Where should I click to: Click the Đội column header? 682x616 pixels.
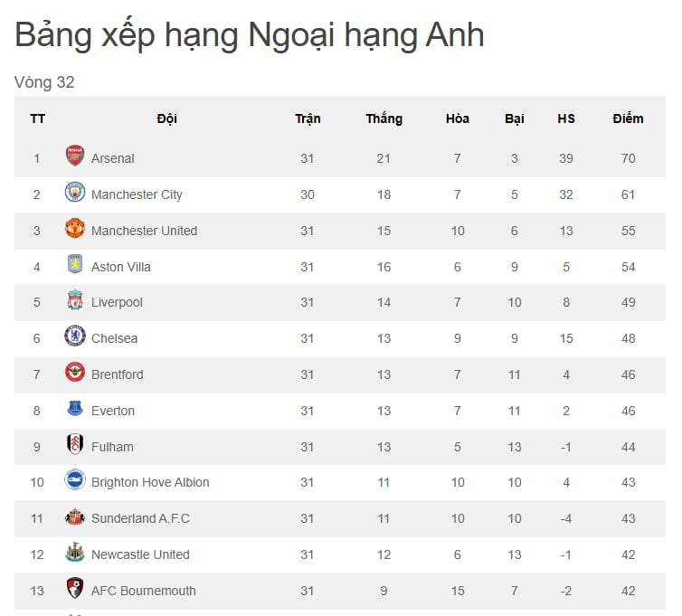point(166,118)
